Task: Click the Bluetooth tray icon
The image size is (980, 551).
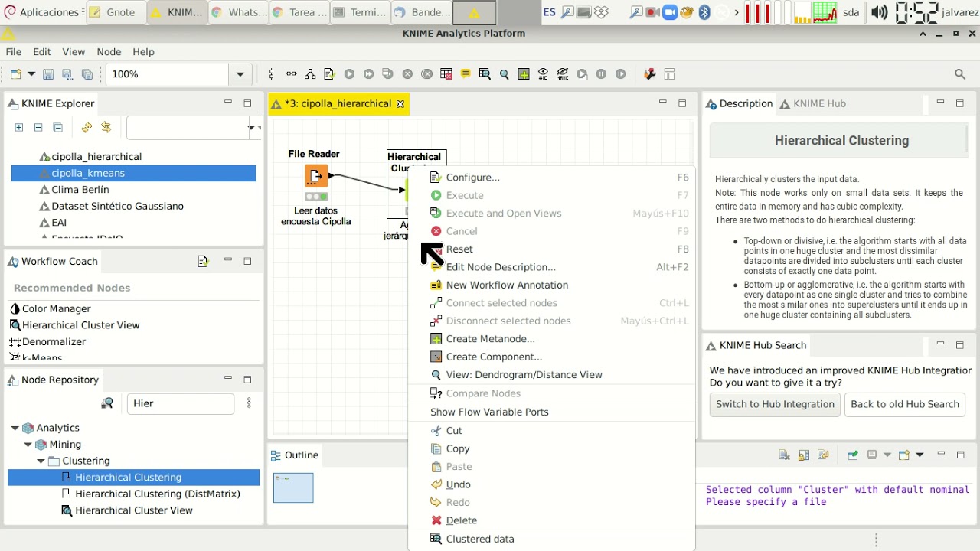Action: 704,12
